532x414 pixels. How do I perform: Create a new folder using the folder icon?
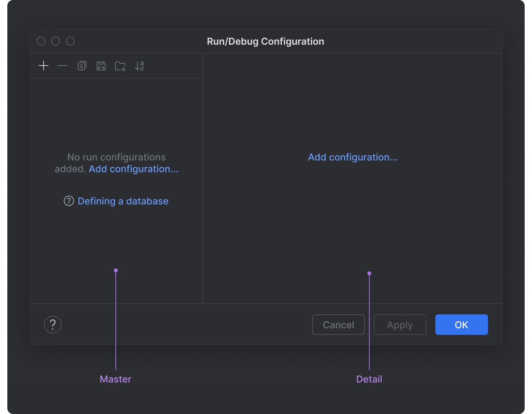(x=120, y=66)
